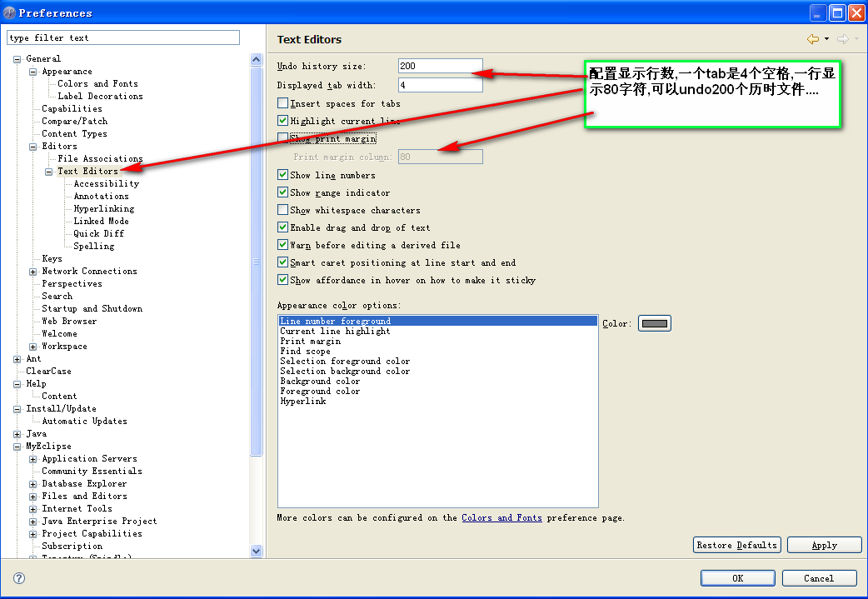Click the Undo history size field
The width and height of the screenshot is (868, 599).
click(441, 66)
